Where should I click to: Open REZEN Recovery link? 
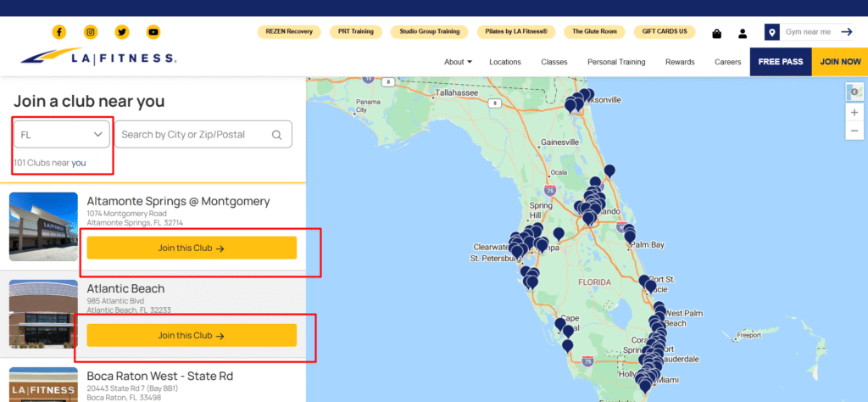coord(289,31)
